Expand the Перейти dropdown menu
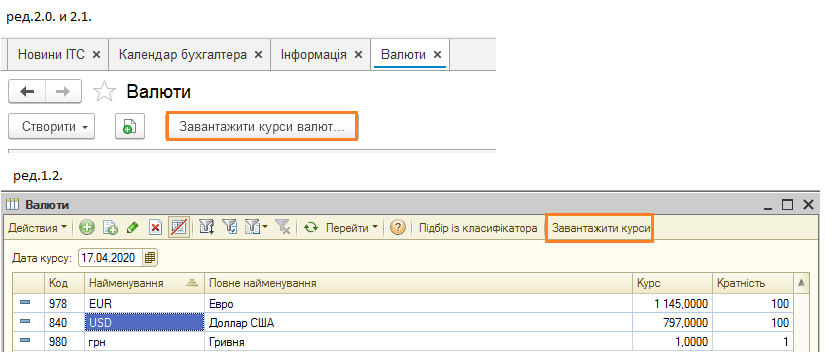Screen dimensions: 832x364 [352, 228]
